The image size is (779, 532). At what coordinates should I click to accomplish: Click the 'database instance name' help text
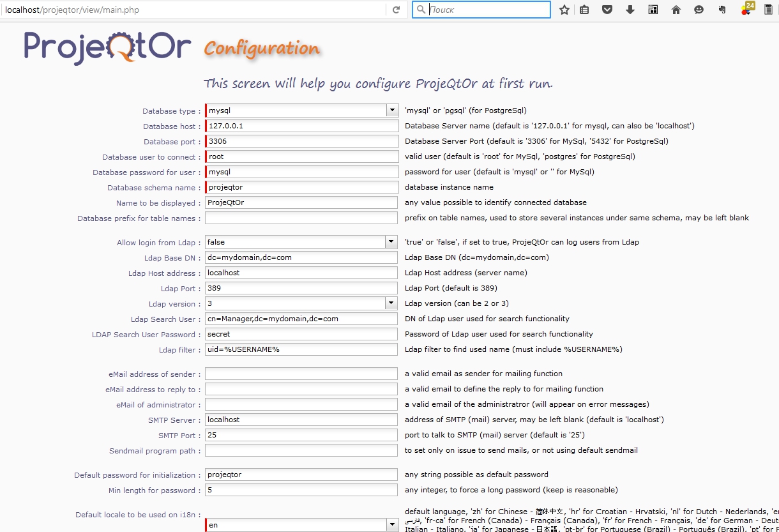tap(449, 187)
